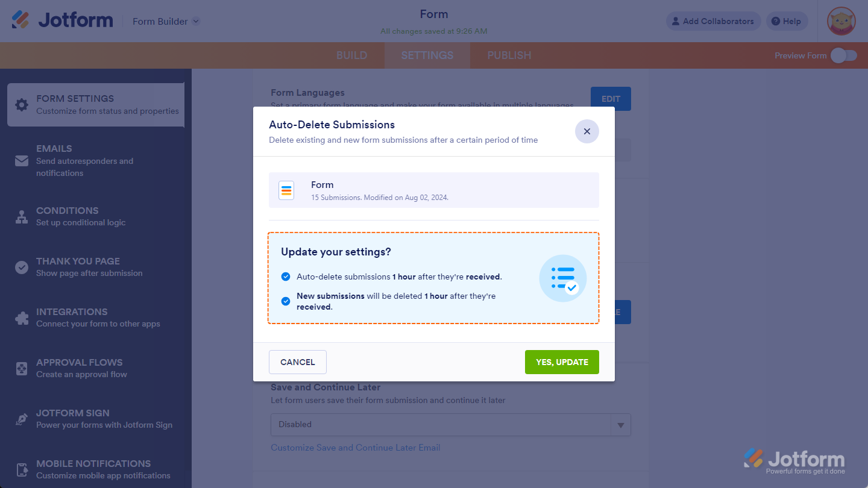
Task: Switch to the Build tab
Action: click(351, 55)
